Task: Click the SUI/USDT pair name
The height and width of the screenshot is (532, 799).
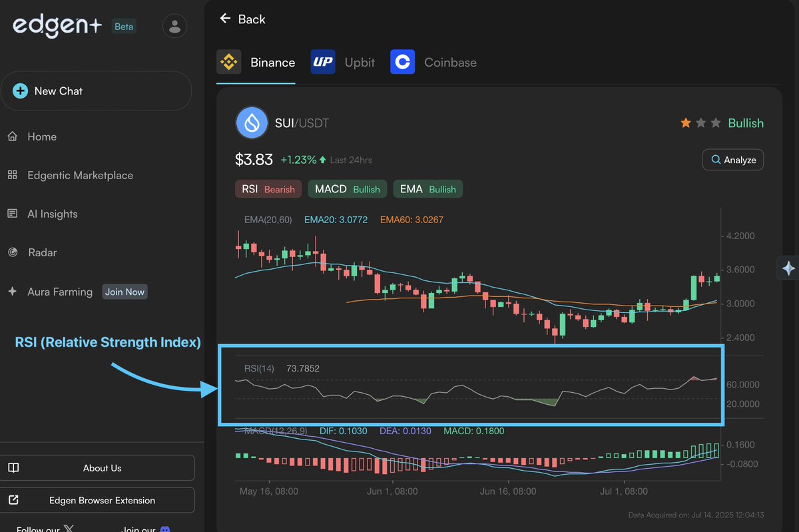Action: coord(302,123)
